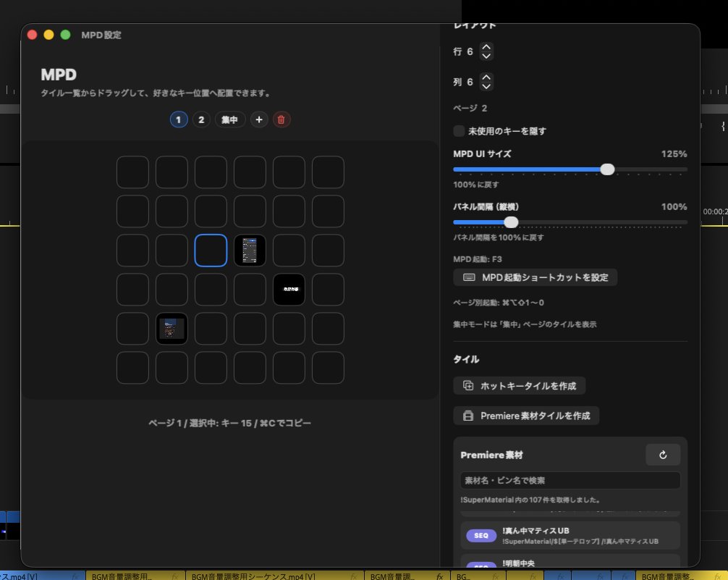Click the SEQ badge of !真ん中マティスUB
Screen dimensions: 728x580
click(481, 535)
